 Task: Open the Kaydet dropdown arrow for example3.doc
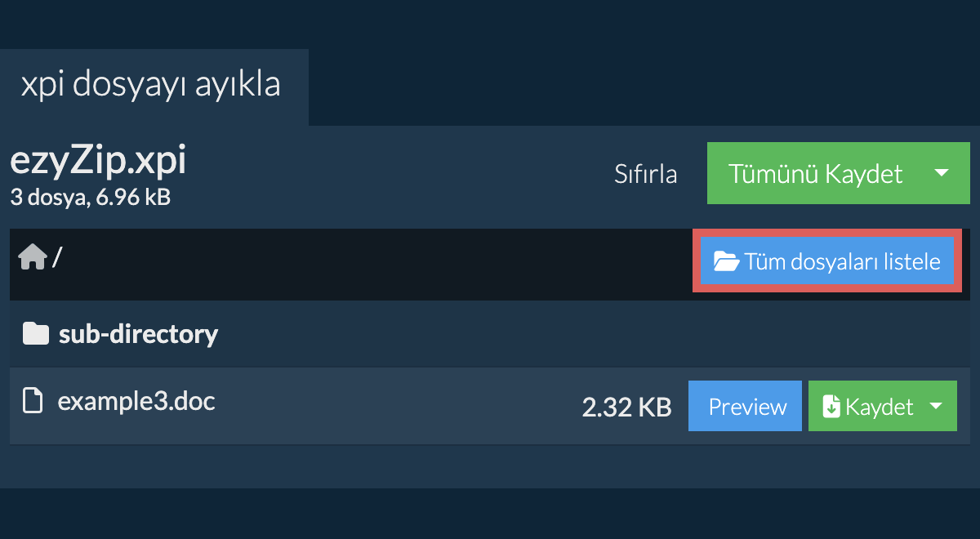pos(937,406)
